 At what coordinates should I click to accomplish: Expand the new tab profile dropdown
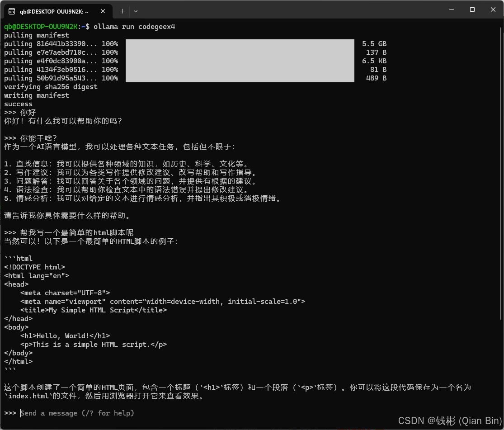click(x=136, y=11)
